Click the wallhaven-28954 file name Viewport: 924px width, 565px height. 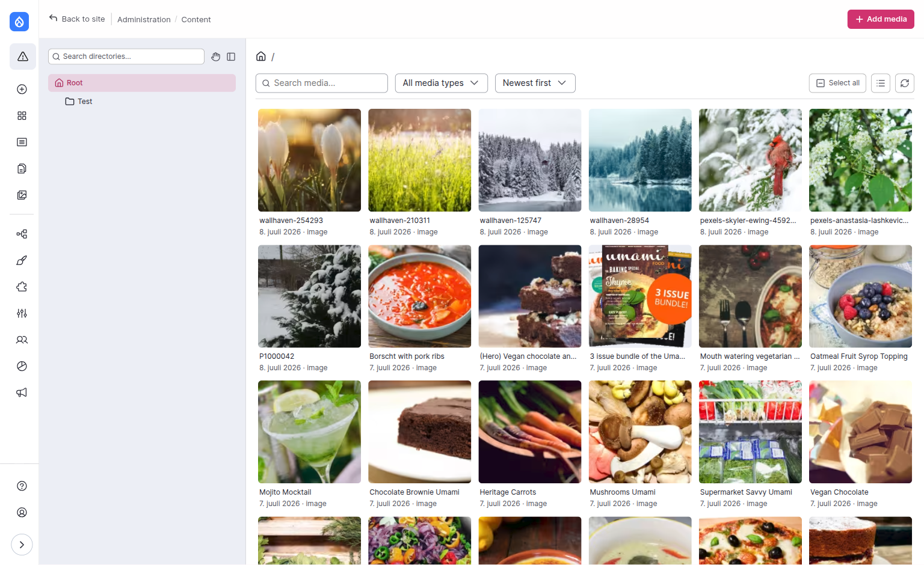pos(620,221)
